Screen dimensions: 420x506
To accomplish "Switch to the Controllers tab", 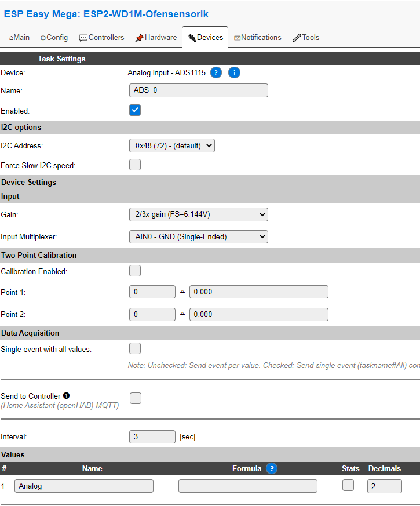I will [x=101, y=38].
